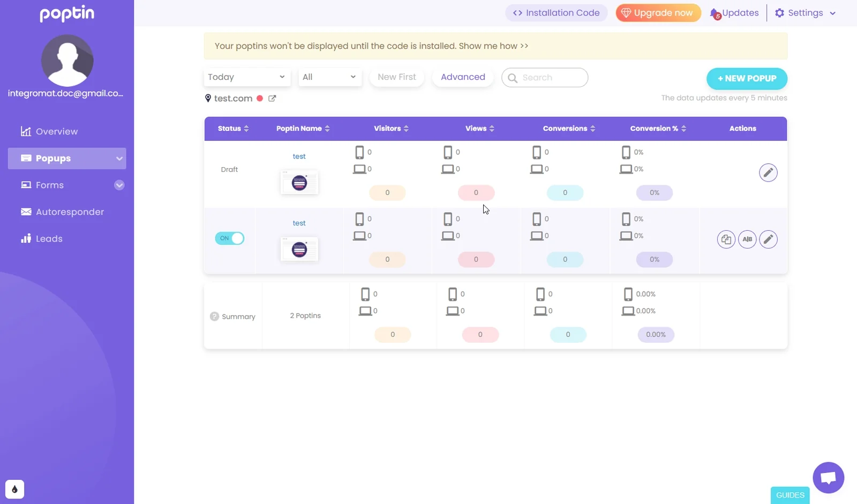Sort by Conversions column arrows
The image size is (857, 504).
(592, 129)
